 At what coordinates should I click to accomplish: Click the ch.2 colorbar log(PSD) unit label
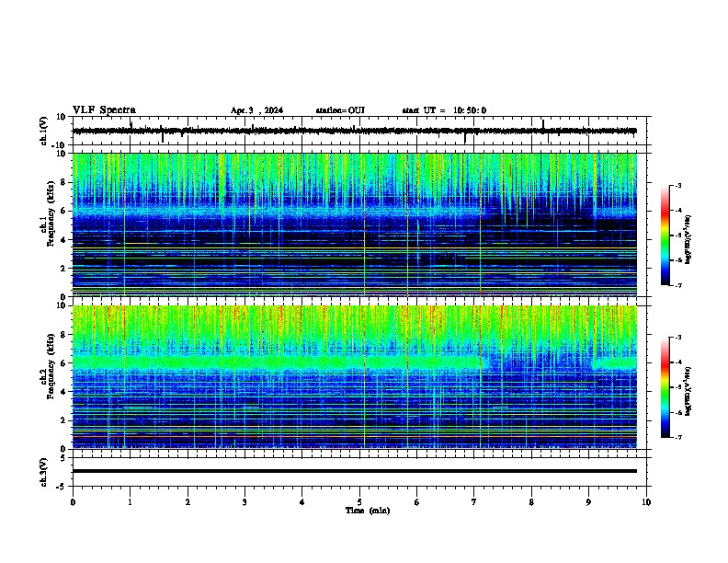click(x=688, y=391)
